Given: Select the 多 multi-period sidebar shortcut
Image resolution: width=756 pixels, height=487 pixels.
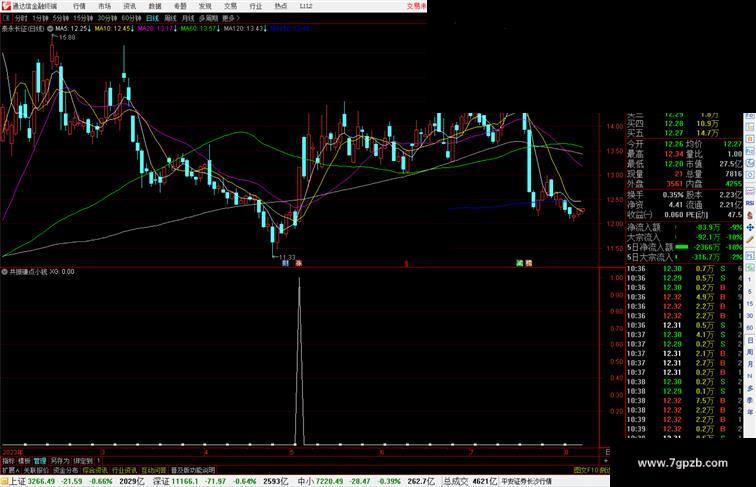Looking at the screenshot, I should (x=750, y=388).
